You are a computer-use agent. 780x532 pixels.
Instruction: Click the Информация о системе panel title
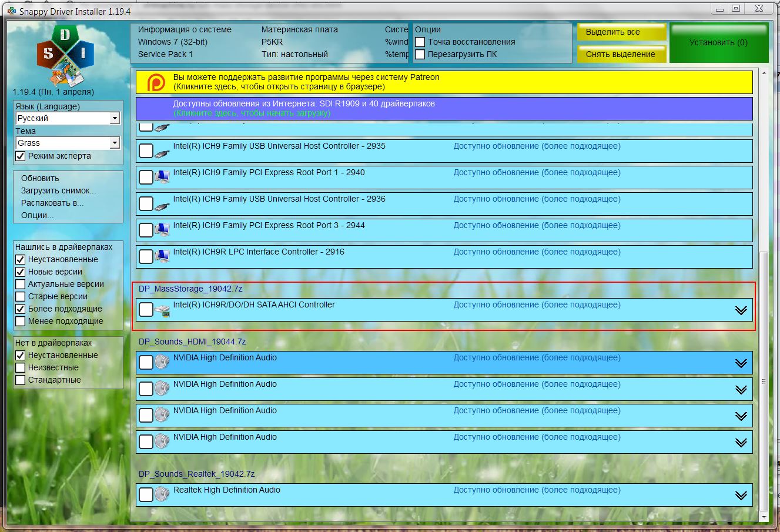pyautogui.click(x=185, y=29)
